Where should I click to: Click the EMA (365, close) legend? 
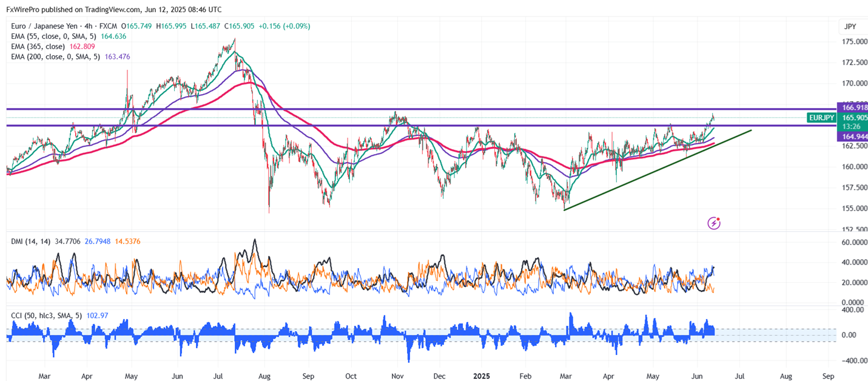[x=39, y=47]
